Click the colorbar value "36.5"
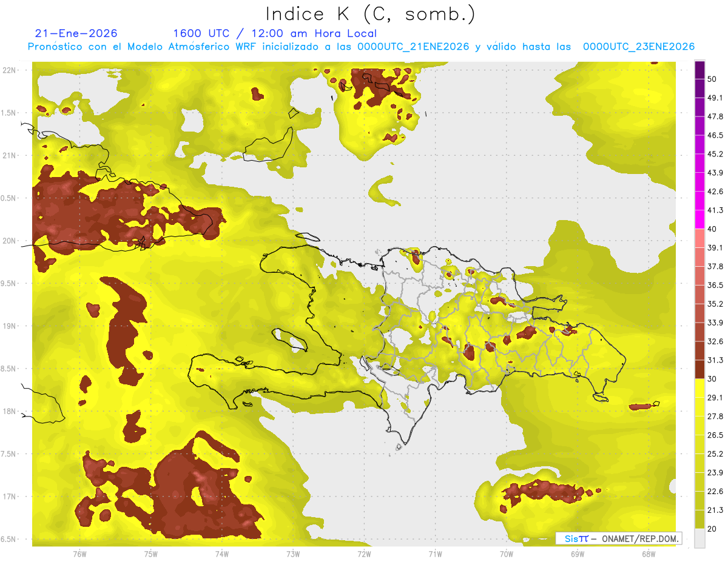The width and height of the screenshot is (728, 562). coord(716,285)
